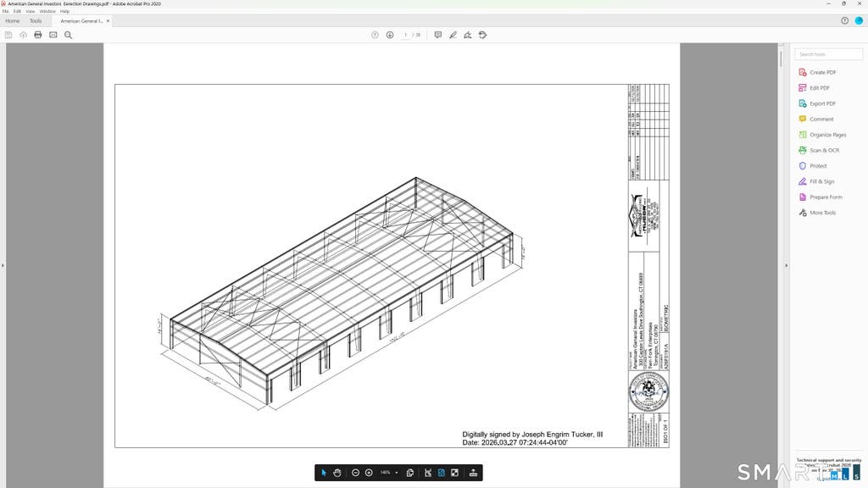Image resolution: width=868 pixels, height=488 pixels.
Task: Open the account profile icon
Action: 860,20
